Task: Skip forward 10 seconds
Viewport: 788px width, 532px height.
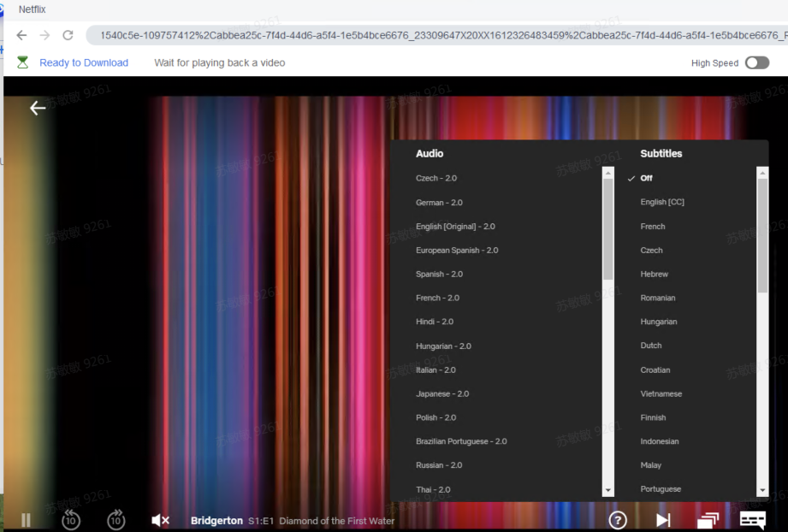Action: tap(116, 520)
